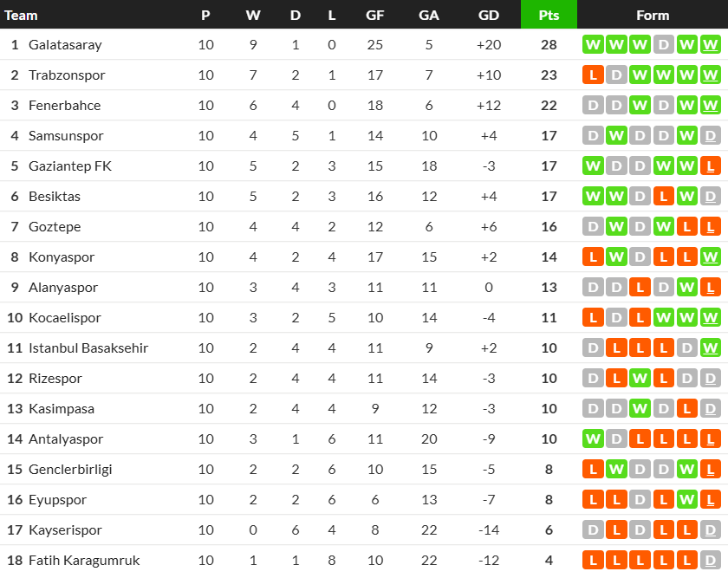
Task: Click the Samsunspor team name
Action: pos(66,136)
